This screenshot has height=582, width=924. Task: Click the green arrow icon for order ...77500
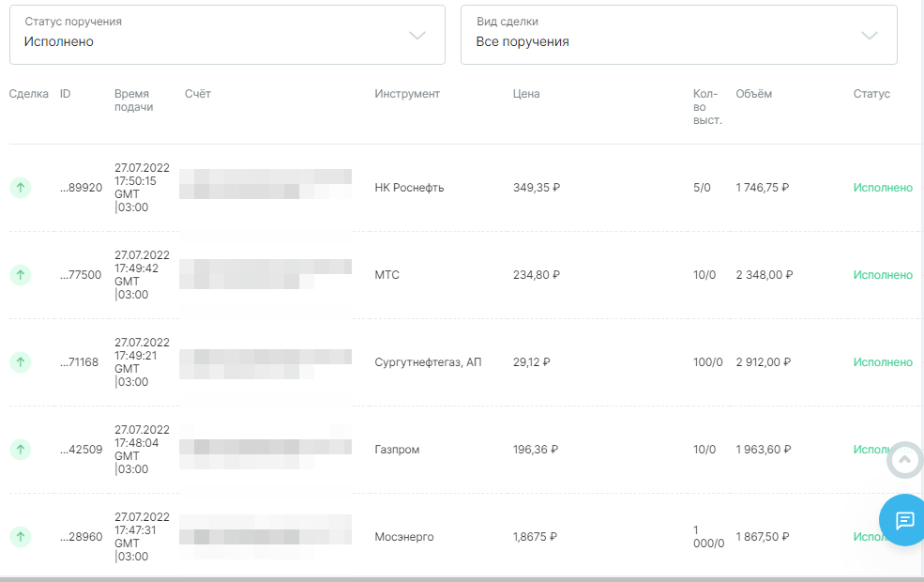[x=20, y=275]
